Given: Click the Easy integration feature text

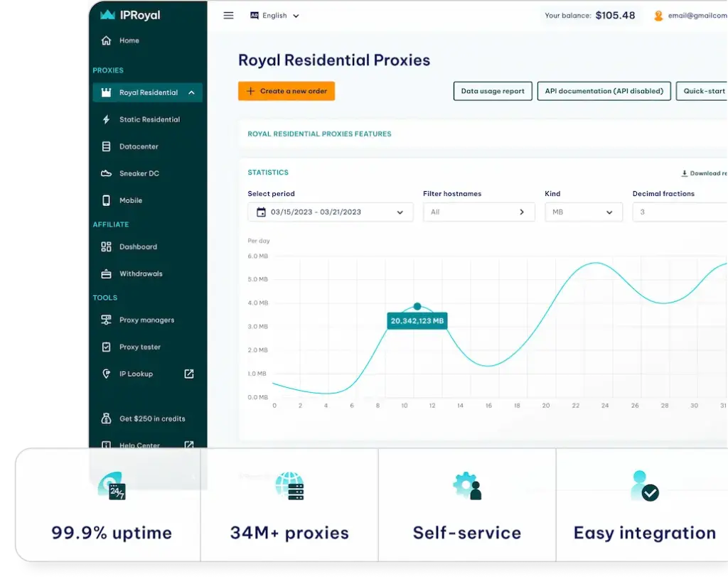Looking at the screenshot, I should coord(645,533).
